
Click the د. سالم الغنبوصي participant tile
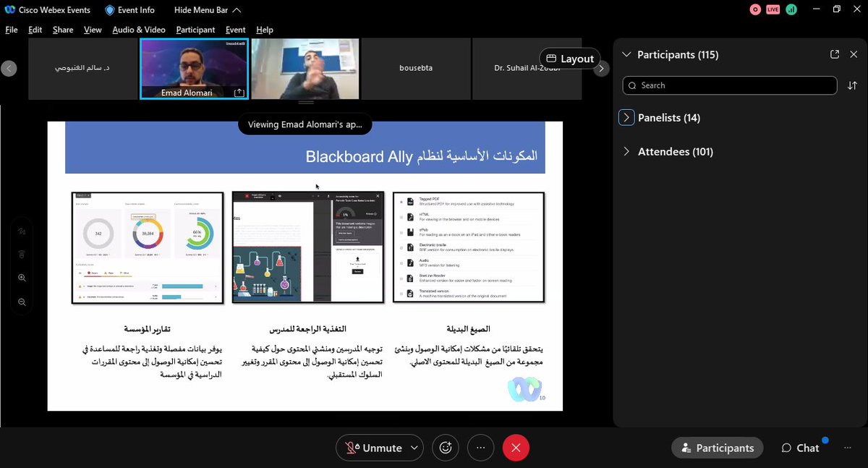point(82,69)
